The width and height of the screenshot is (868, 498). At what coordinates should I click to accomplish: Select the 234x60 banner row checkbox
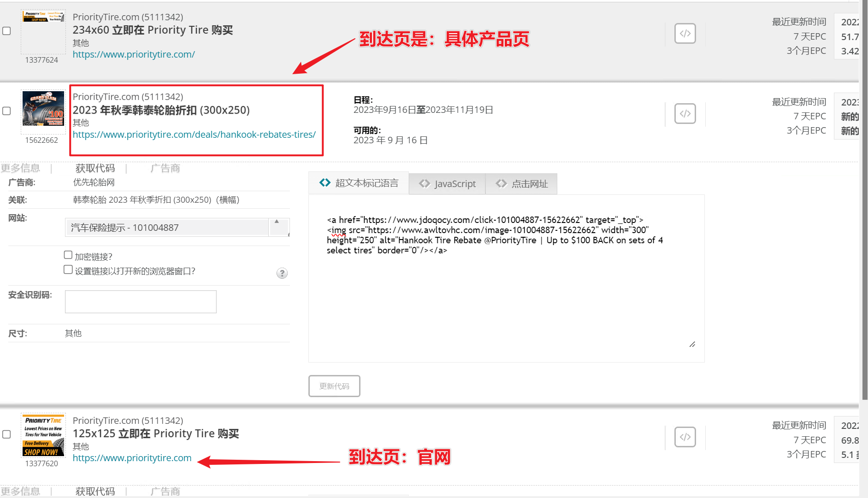point(7,31)
